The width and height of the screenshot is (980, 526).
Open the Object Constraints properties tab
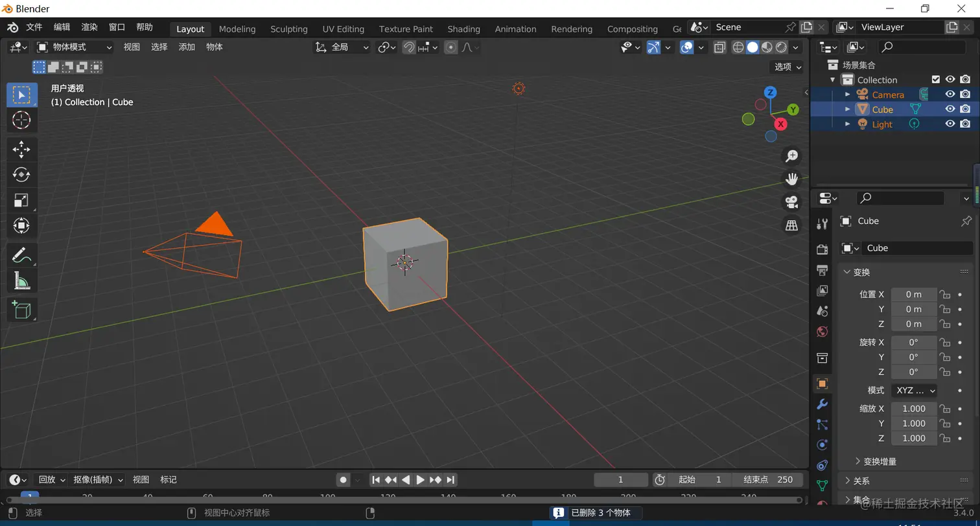(822, 465)
